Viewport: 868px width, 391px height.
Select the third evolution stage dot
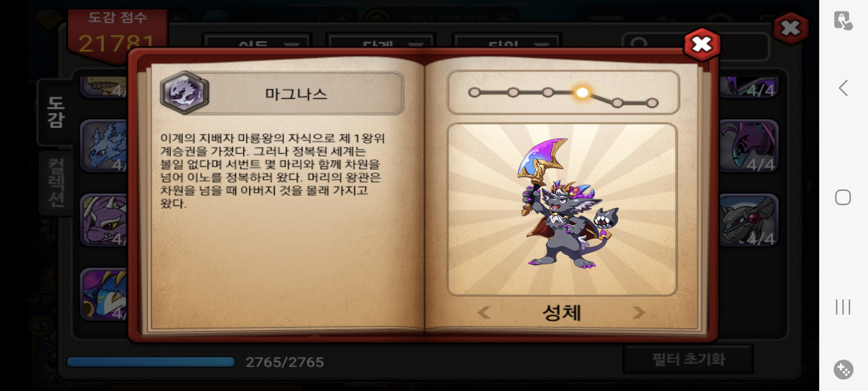(548, 93)
